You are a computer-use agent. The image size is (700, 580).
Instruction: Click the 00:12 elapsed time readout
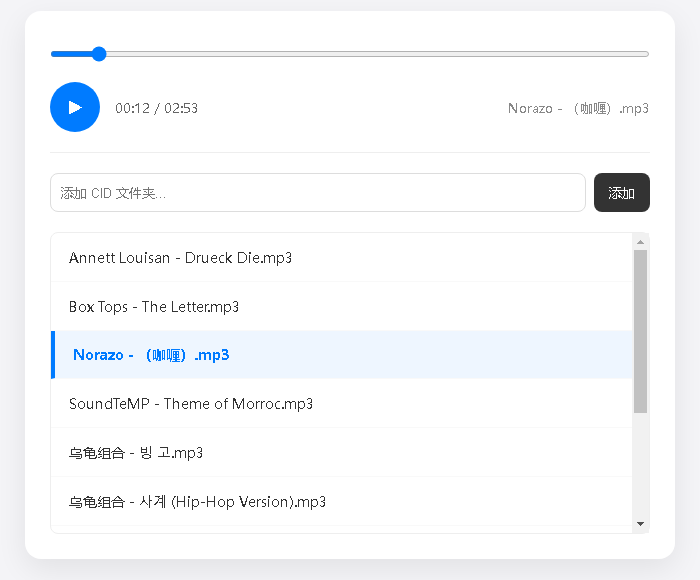point(131,108)
